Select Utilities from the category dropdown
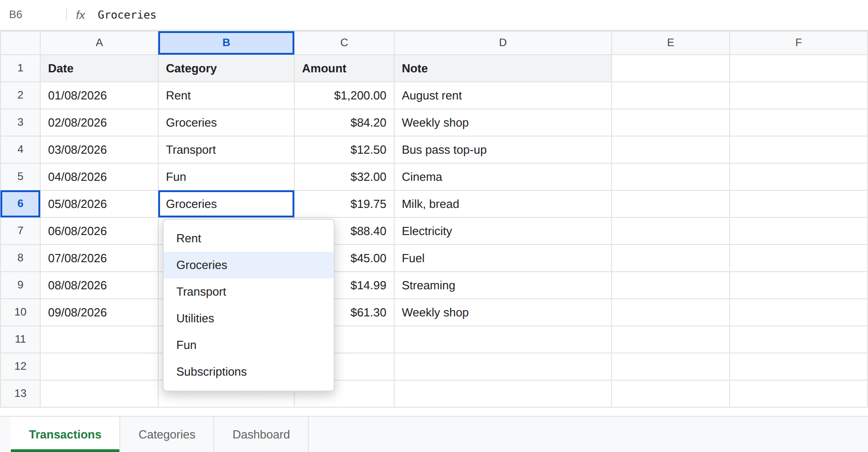The width and height of the screenshot is (868, 452). click(x=248, y=318)
